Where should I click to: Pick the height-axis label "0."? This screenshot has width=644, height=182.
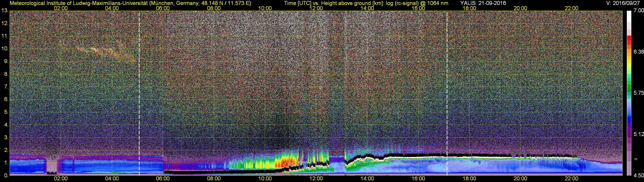(x=6, y=176)
